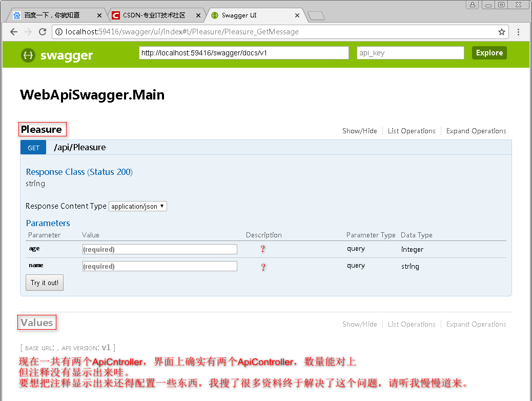Click the red question mark beside the name parameter

(262, 266)
